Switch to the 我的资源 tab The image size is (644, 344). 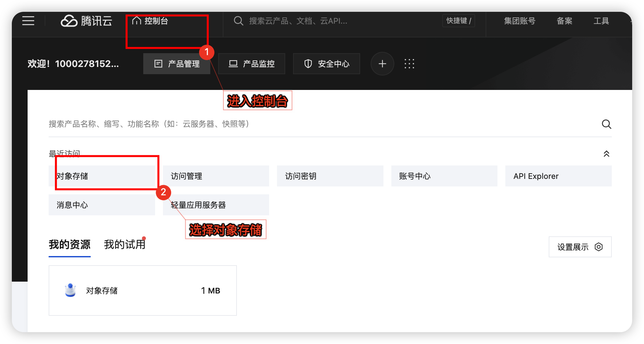[x=70, y=245]
